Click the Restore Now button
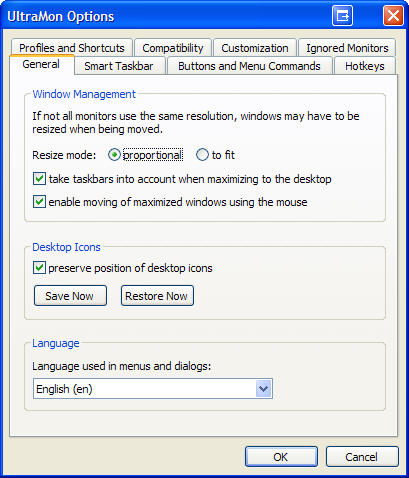Screen dimensions: 409x478 tap(157, 296)
